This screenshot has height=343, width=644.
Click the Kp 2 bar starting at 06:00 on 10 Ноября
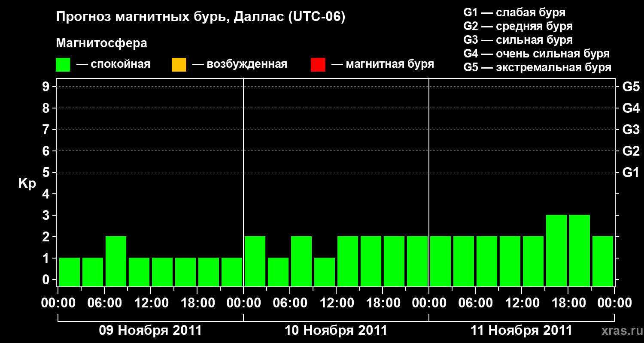301,261
